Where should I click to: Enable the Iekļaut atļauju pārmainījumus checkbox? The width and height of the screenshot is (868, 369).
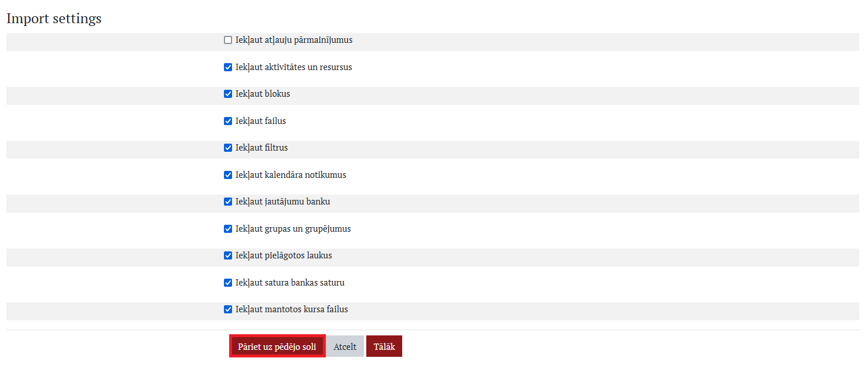[228, 41]
